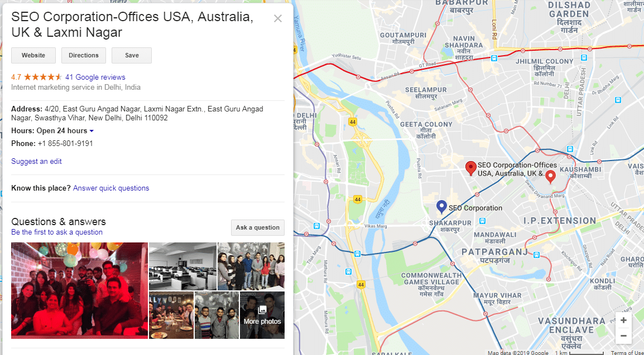Viewport: 644px width, 355px height.
Task: Click the 44 highway shield near Commonwealth Games Village
Action: (x=361, y=284)
